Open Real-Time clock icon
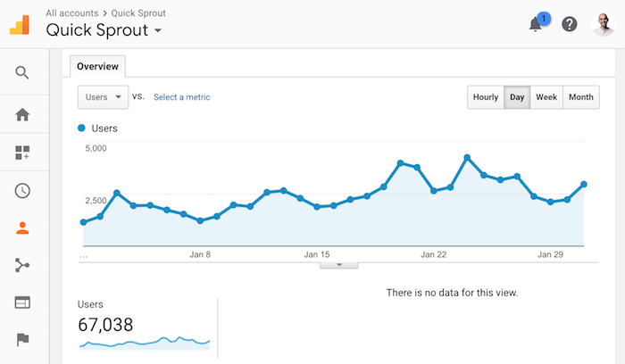The image size is (625, 364). pos(22,191)
